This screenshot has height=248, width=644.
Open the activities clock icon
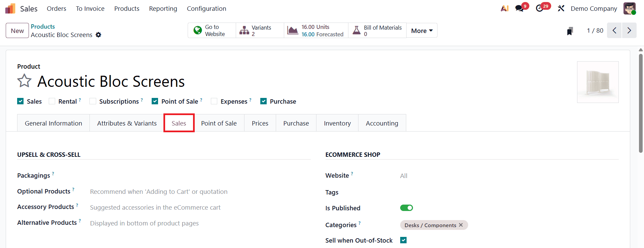point(540,8)
